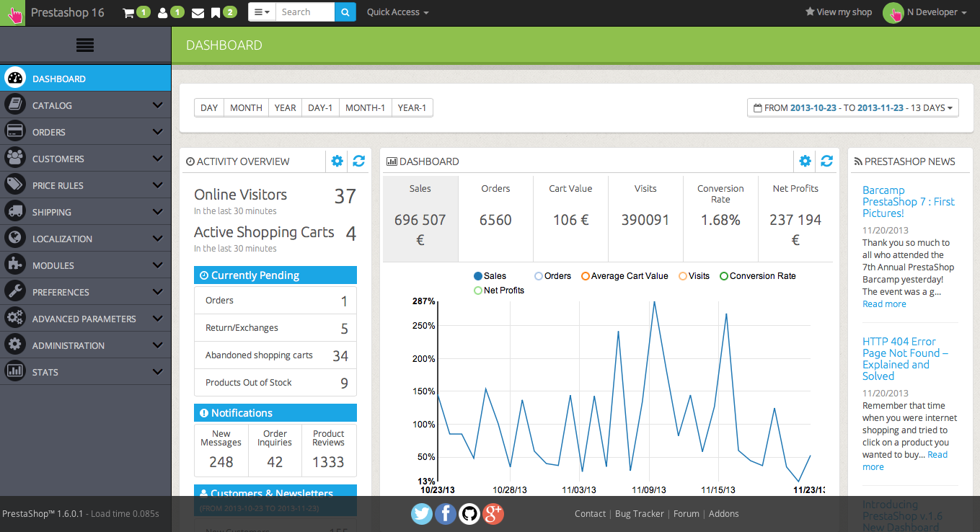
Task: Toggle the Sales series in chart legend
Action: [490, 276]
